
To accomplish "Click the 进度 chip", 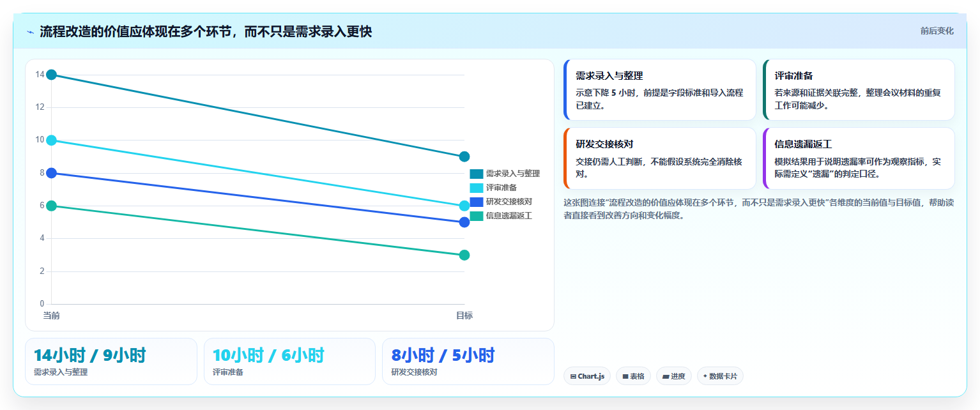I will (674, 376).
